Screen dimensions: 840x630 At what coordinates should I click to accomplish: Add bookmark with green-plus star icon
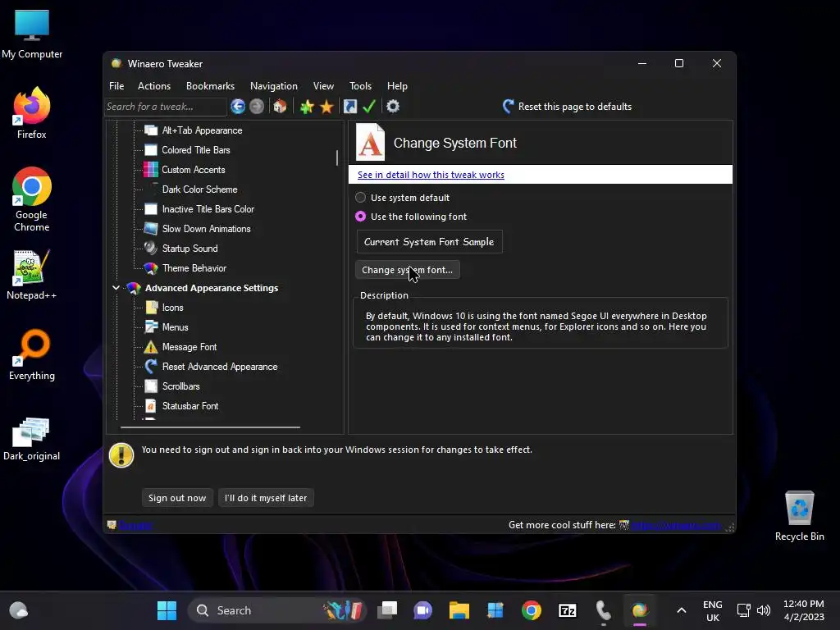307,107
